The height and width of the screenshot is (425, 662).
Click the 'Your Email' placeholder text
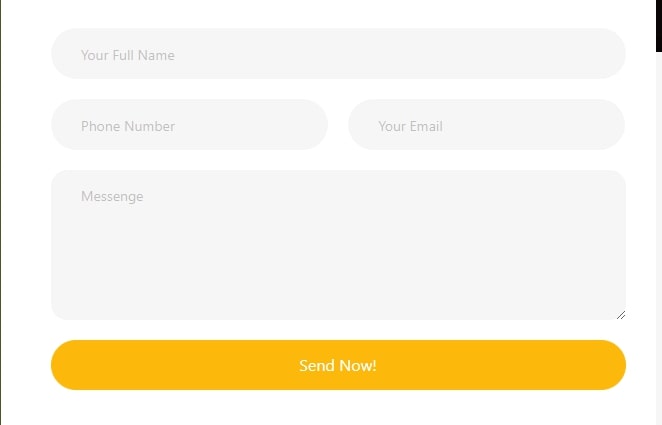coord(410,126)
